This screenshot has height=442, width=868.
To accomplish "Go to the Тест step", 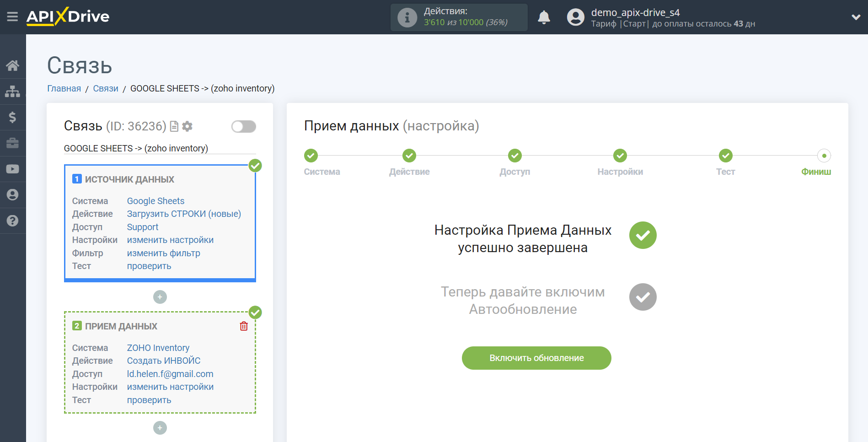I will tap(726, 156).
